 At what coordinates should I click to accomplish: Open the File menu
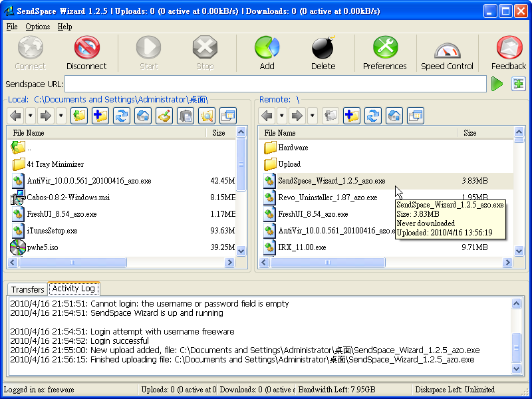point(12,27)
